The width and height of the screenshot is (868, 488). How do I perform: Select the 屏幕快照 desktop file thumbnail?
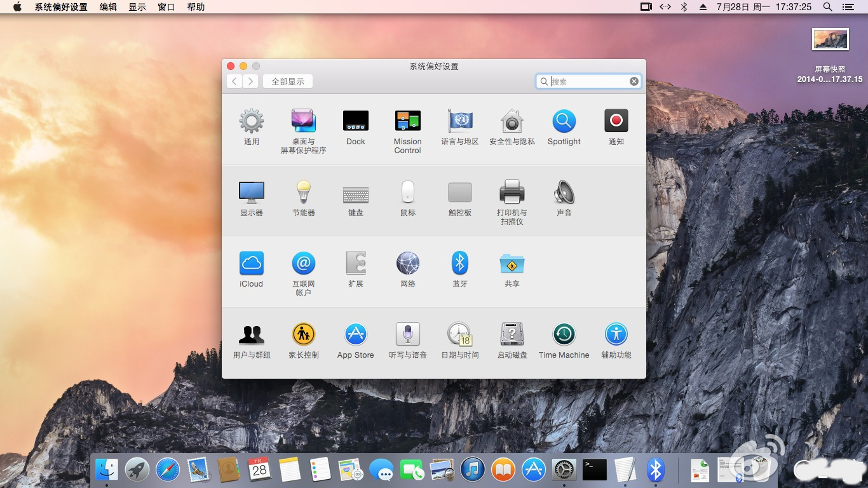pyautogui.click(x=830, y=39)
